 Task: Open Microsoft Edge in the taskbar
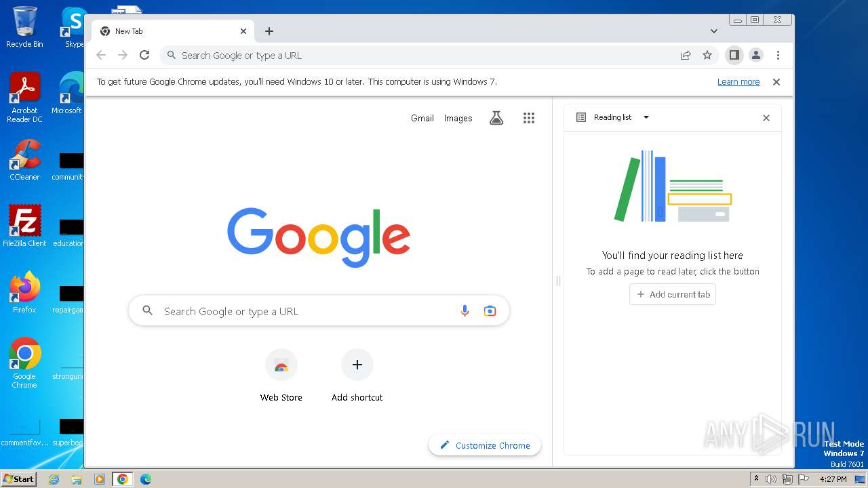pyautogui.click(x=146, y=479)
